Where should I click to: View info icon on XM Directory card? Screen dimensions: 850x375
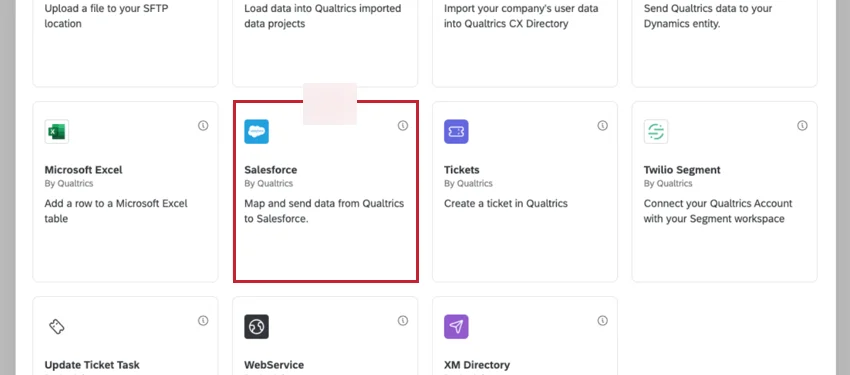tap(602, 321)
